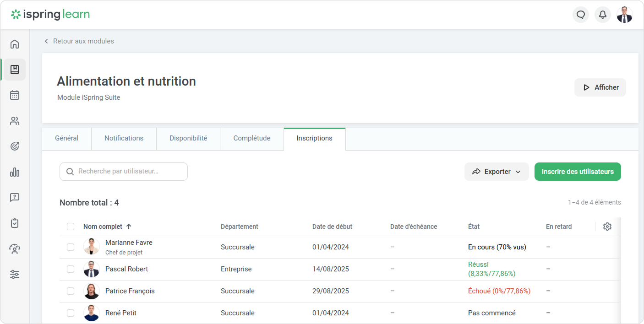This screenshot has height=324, width=644.
Task: Switch to the Complétude tab
Action: click(251, 138)
